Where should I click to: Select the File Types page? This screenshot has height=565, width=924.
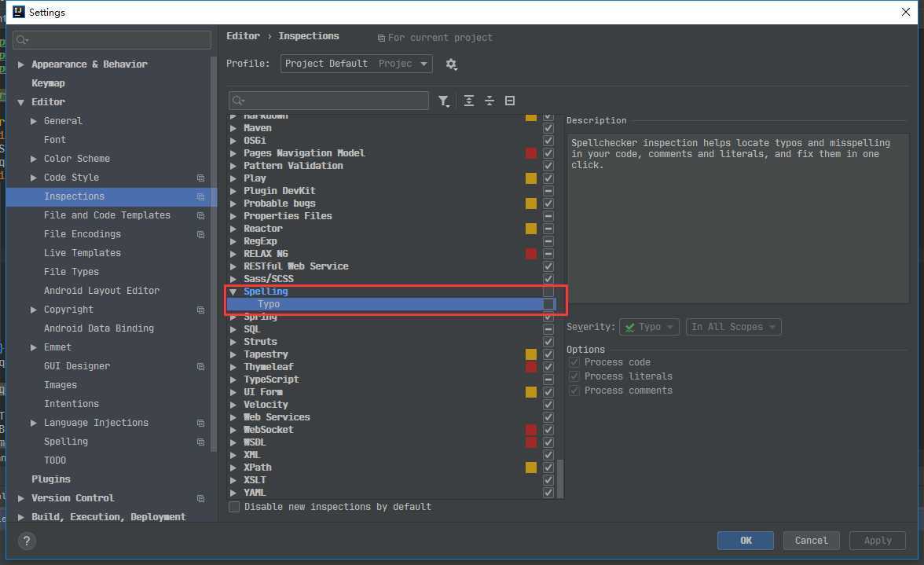point(71,272)
